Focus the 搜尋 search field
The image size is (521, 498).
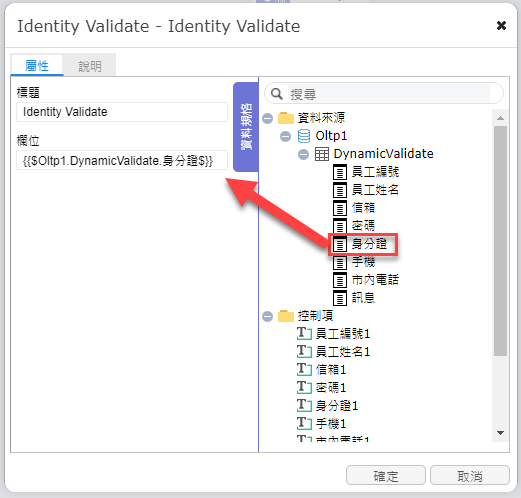[388, 94]
